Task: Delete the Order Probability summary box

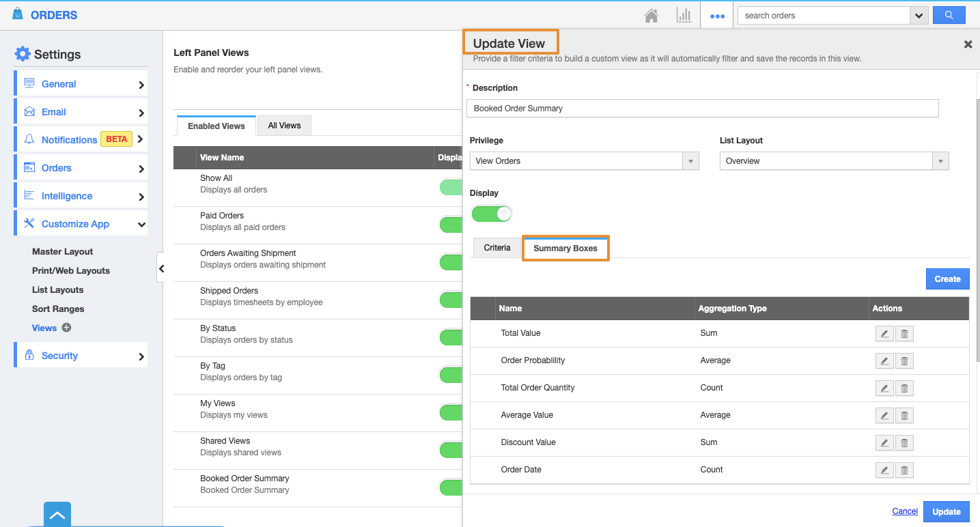Action: point(904,361)
